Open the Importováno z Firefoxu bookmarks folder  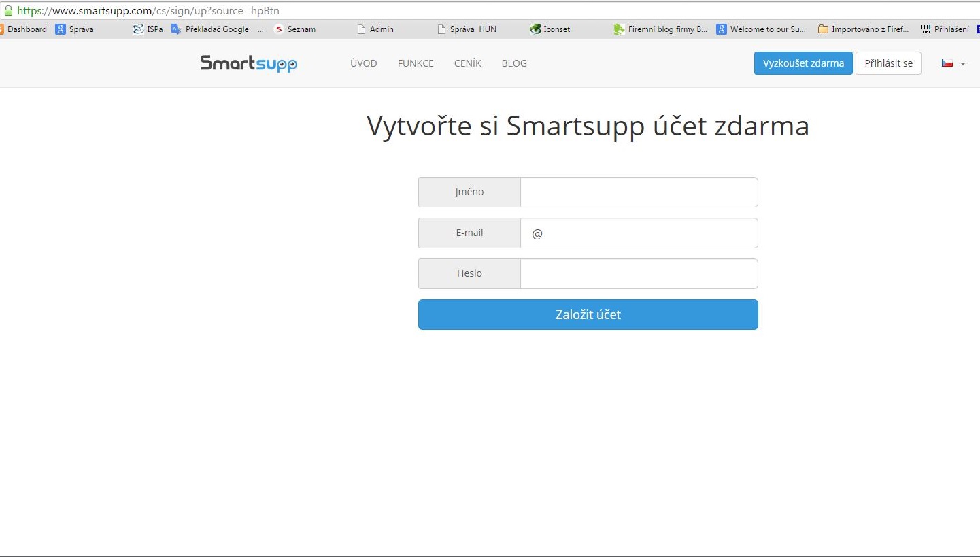tap(864, 29)
